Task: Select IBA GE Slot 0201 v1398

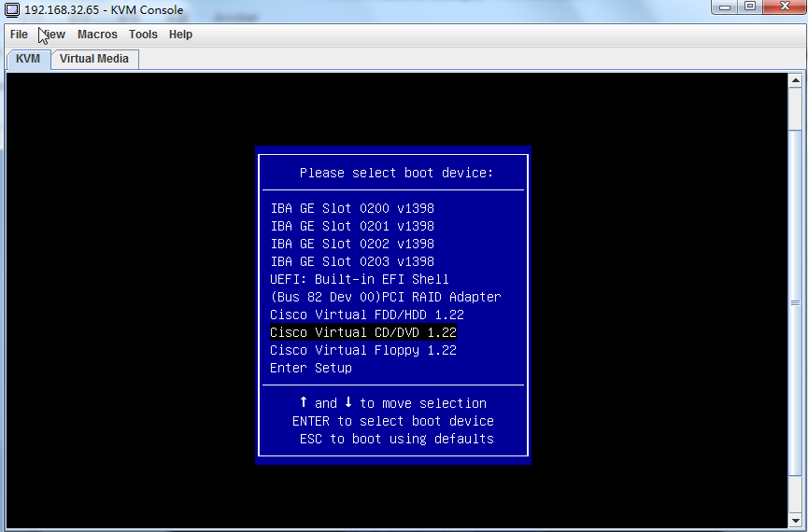Action: (352, 226)
